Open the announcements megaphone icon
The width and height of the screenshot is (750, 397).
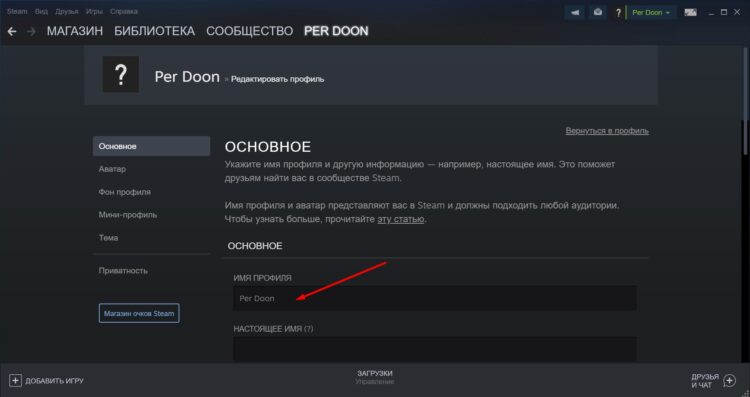point(575,12)
